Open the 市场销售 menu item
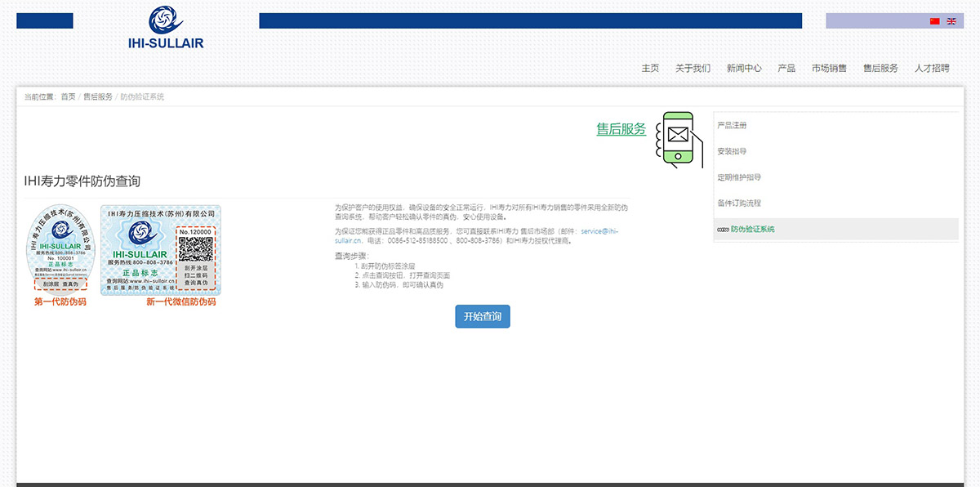This screenshot has height=487, width=980. coord(829,68)
